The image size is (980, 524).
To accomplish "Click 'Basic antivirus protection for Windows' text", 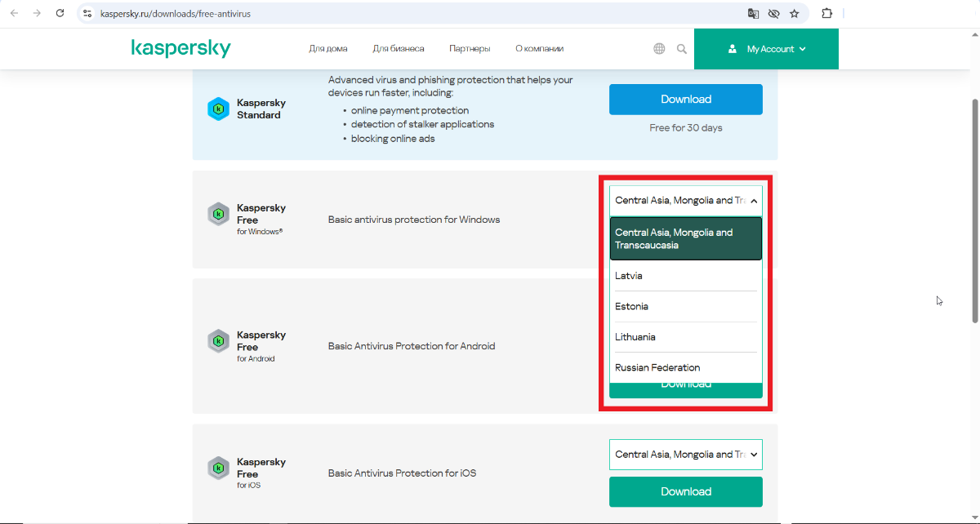I will tap(414, 220).
